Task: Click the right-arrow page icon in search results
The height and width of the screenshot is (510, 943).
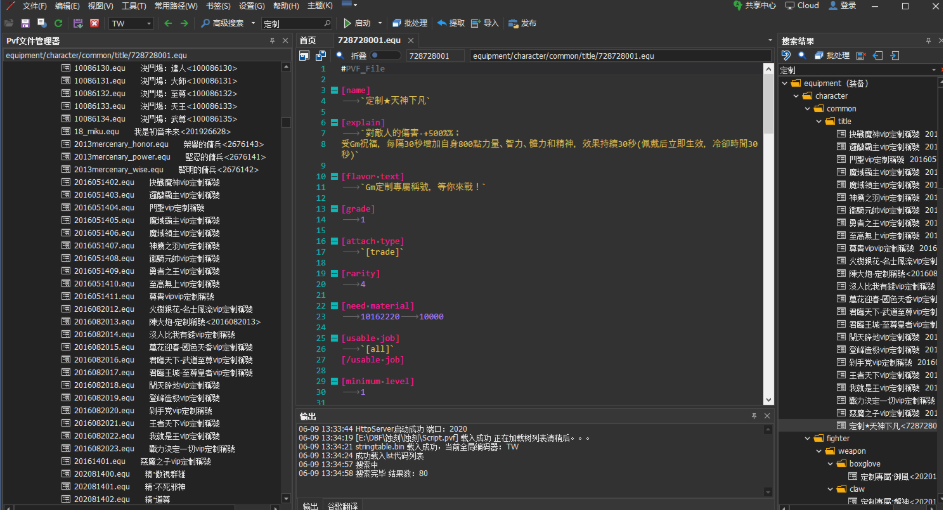Action: tap(895, 55)
